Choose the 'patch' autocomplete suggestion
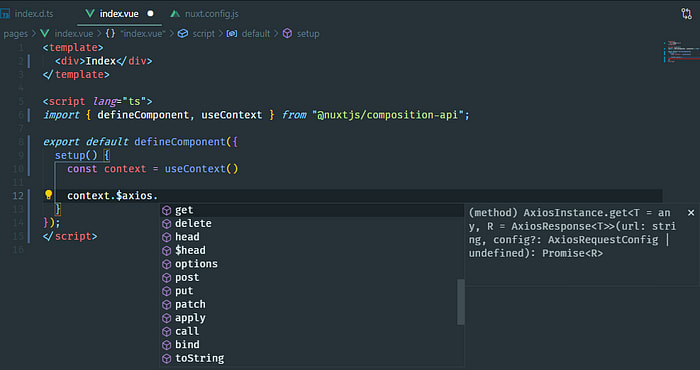Viewport: 700px width, 370px height. pyautogui.click(x=312, y=304)
